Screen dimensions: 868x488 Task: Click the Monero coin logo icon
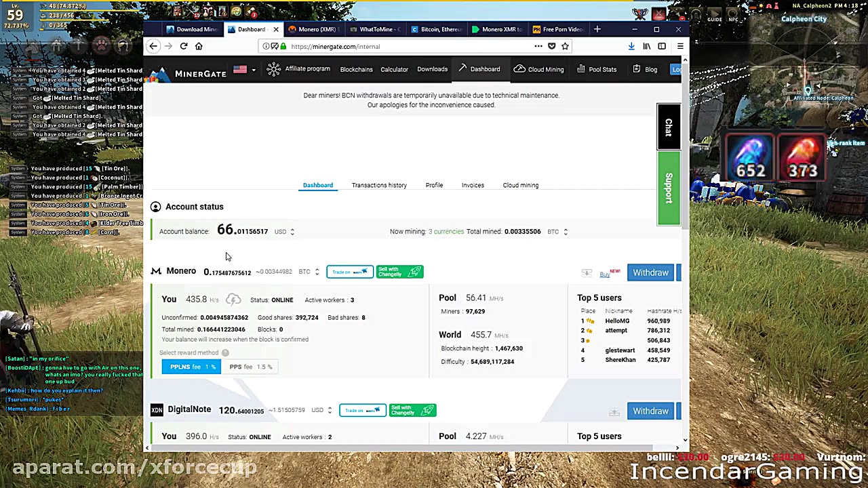click(x=156, y=271)
